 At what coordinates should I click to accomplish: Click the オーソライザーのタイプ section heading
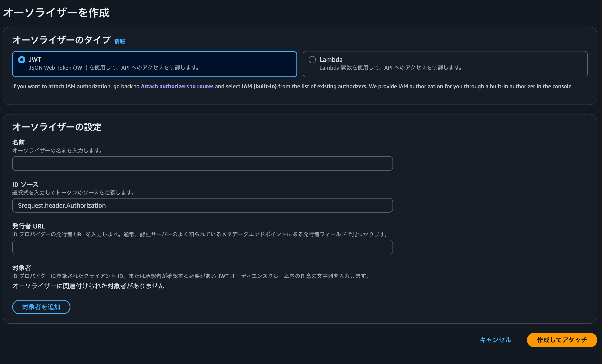click(61, 40)
